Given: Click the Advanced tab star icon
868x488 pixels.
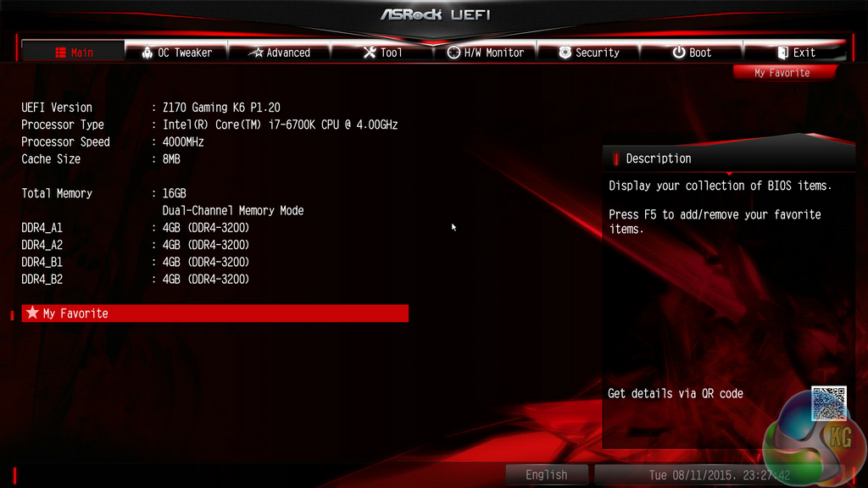Looking at the screenshot, I should (256, 53).
